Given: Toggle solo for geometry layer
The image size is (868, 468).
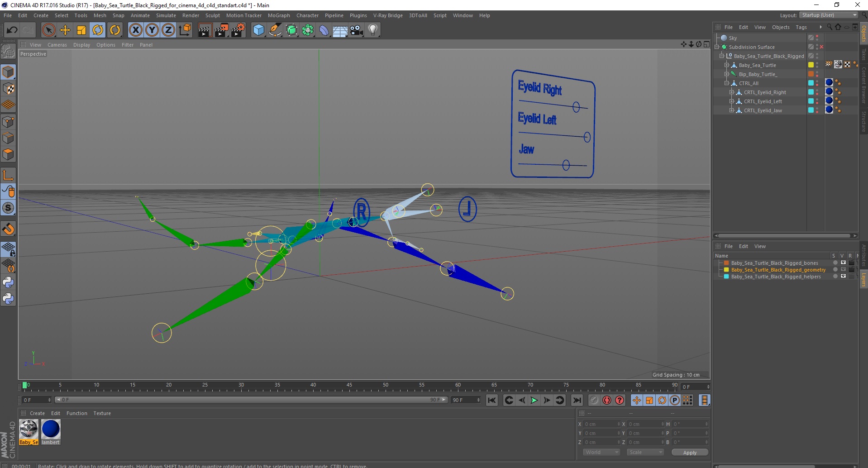Looking at the screenshot, I should 835,270.
